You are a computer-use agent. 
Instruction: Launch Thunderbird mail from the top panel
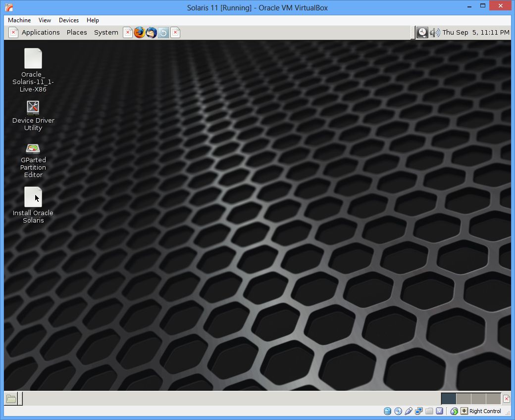click(x=151, y=33)
